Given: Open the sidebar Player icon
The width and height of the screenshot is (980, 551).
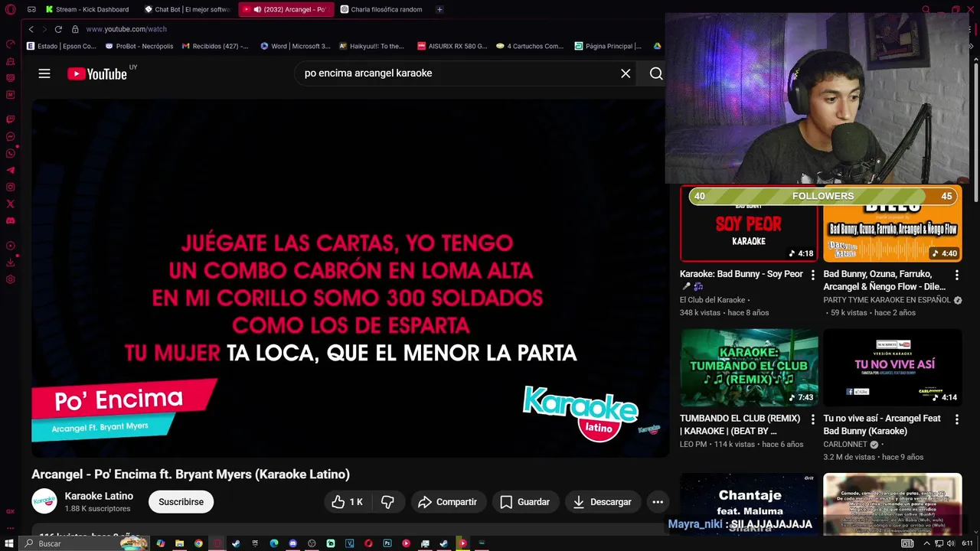Looking at the screenshot, I should tap(11, 246).
